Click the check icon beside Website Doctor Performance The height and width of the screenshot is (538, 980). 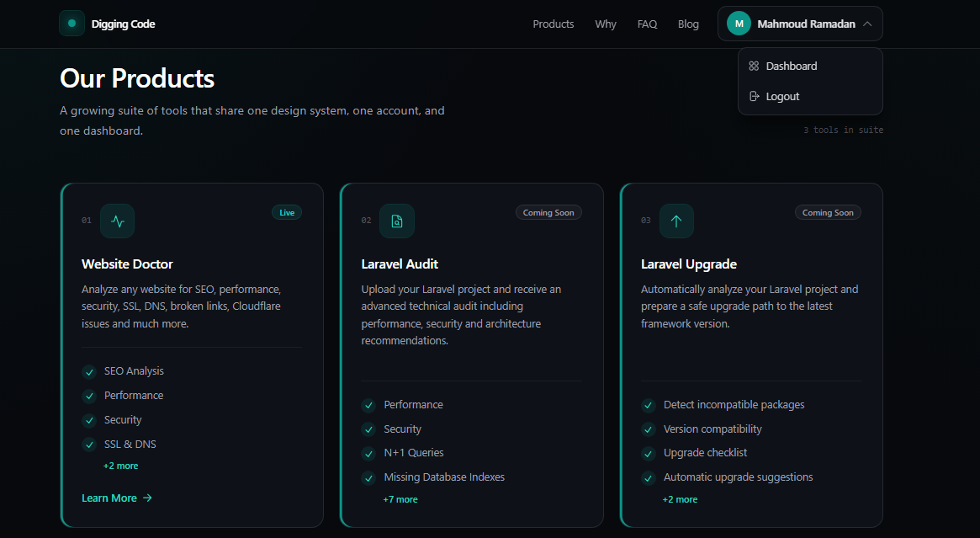pyautogui.click(x=89, y=396)
